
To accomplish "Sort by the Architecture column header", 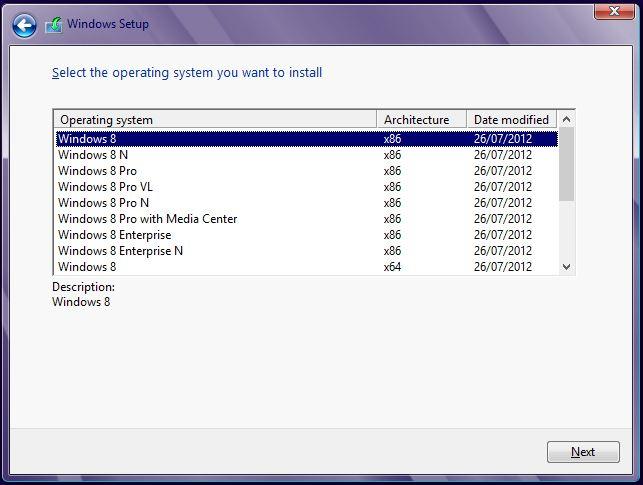I will pyautogui.click(x=421, y=120).
